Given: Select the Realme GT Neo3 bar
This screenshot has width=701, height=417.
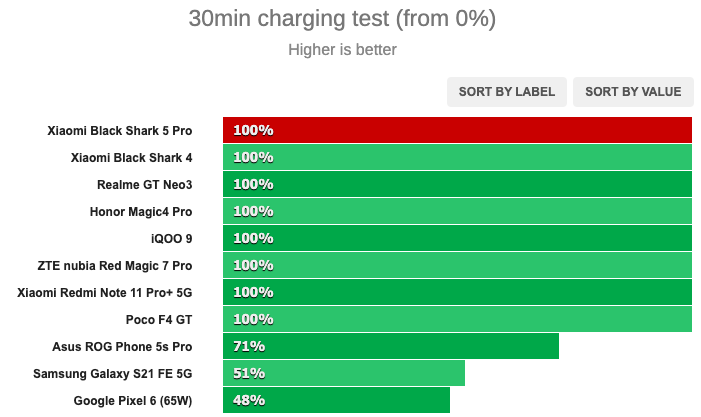Looking at the screenshot, I should pyautogui.click(x=457, y=184).
